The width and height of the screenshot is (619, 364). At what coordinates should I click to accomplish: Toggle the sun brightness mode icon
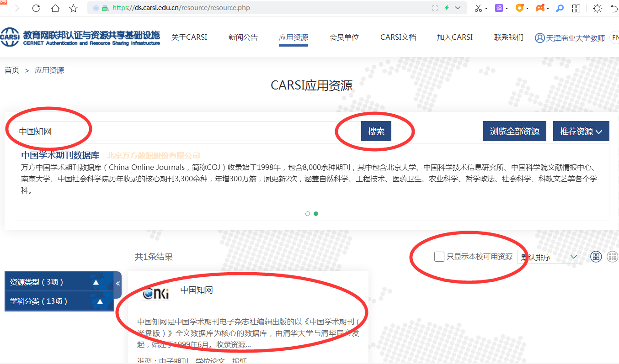click(x=597, y=8)
